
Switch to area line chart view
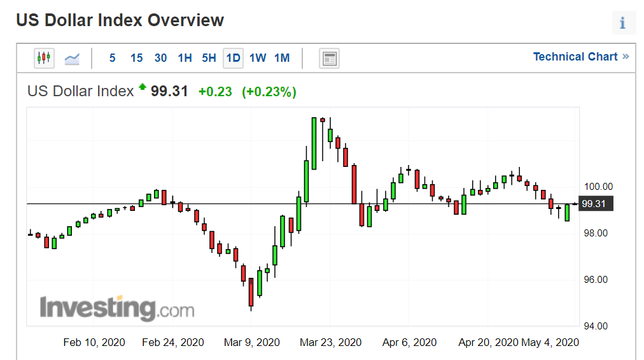[72, 59]
